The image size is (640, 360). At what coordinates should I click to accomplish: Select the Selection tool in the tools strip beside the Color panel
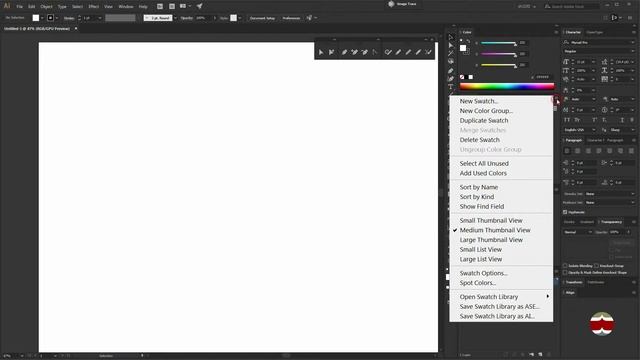tap(451, 37)
